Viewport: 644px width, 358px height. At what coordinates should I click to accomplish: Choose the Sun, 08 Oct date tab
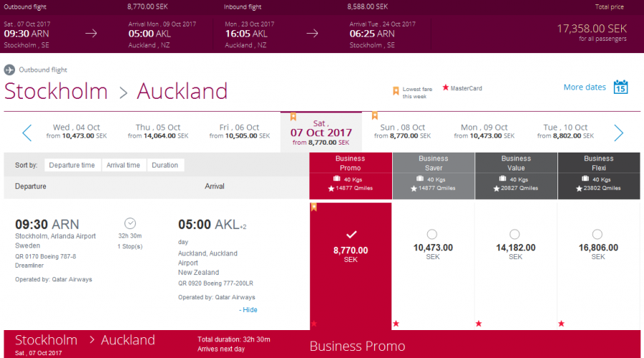(402, 132)
